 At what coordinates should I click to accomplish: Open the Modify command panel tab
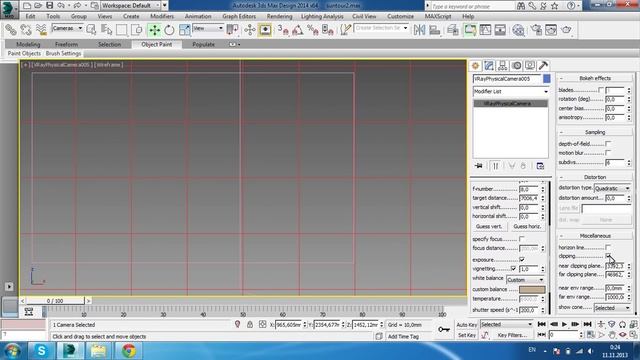(489, 66)
